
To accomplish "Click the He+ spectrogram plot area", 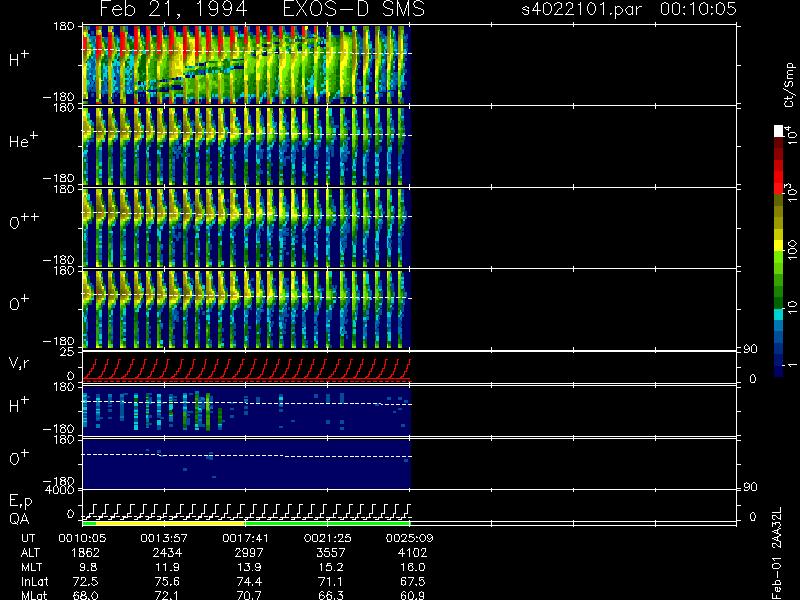I will tap(246, 146).
